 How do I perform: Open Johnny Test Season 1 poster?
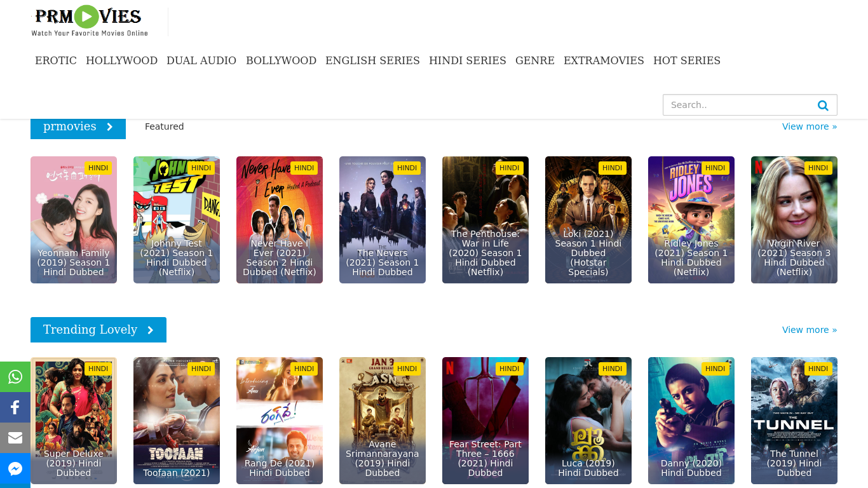click(x=177, y=220)
